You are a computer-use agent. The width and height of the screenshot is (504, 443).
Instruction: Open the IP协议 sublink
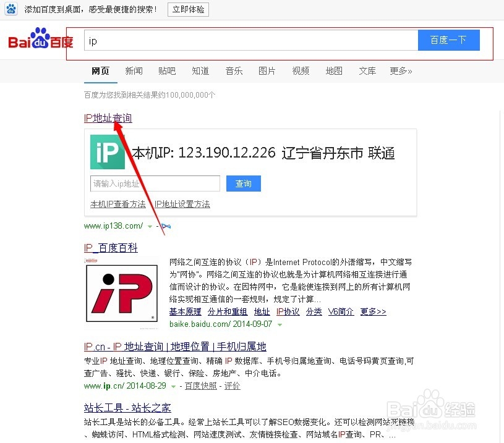click(288, 311)
